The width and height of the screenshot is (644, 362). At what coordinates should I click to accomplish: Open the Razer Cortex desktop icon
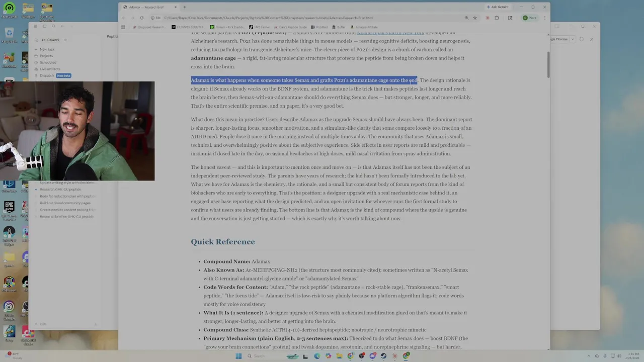pyautogui.click(x=9, y=10)
